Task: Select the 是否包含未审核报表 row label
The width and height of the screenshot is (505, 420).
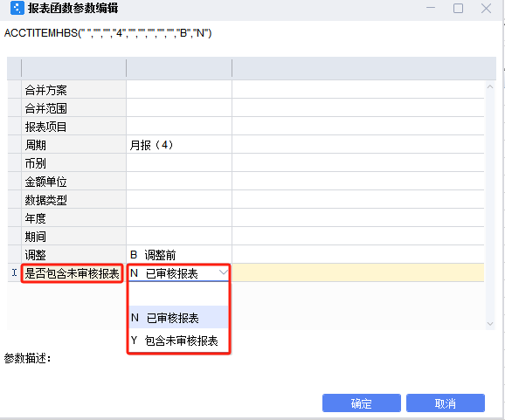Action: (72, 273)
